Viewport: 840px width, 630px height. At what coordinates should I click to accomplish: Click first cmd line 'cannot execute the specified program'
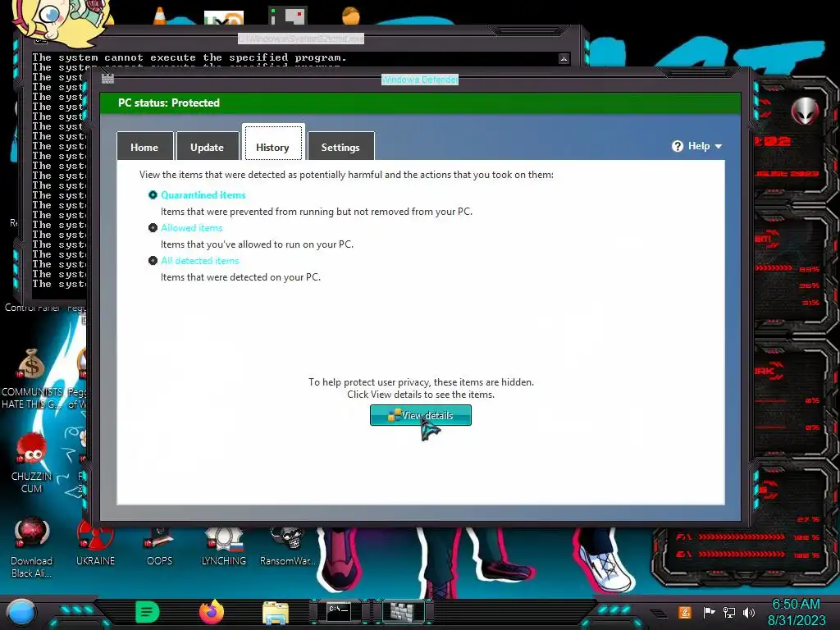tap(226, 57)
